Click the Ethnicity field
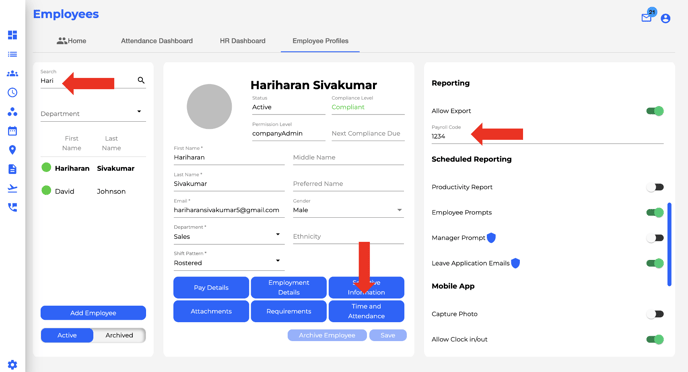Screen dimensions: 688x372 tap(348, 236)
